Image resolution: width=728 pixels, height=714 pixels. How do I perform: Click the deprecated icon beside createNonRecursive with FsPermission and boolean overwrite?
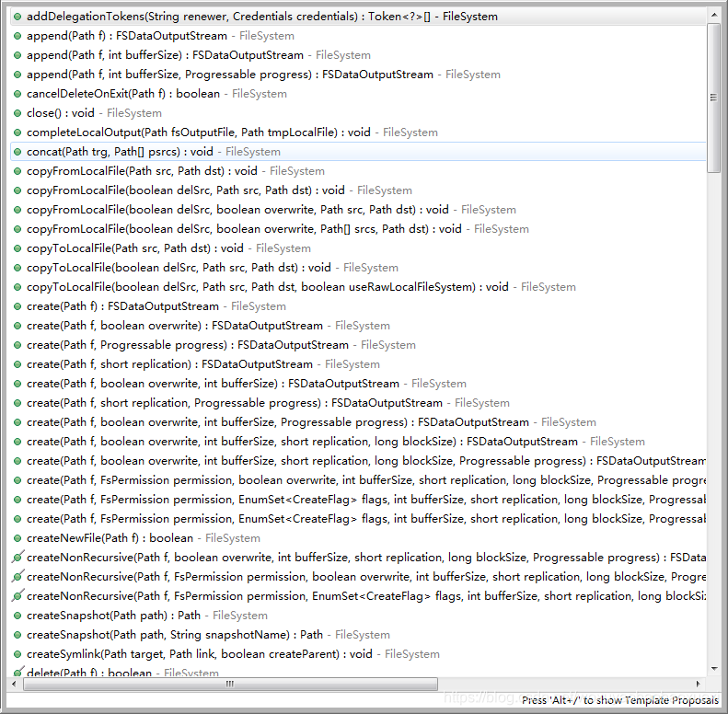point(17,577)
